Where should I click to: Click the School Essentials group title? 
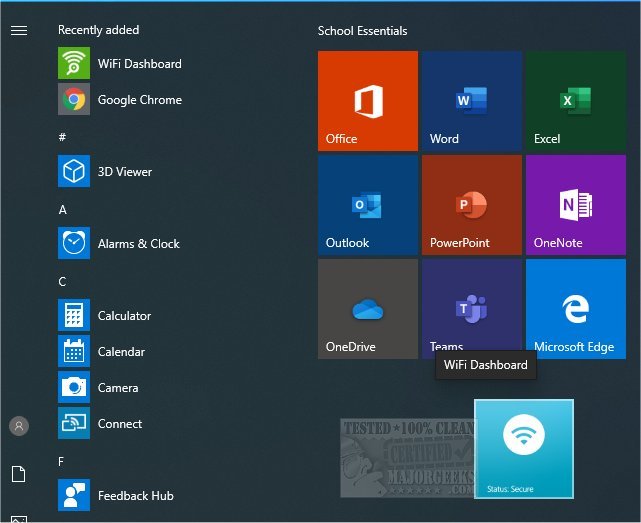coord(362,31)
